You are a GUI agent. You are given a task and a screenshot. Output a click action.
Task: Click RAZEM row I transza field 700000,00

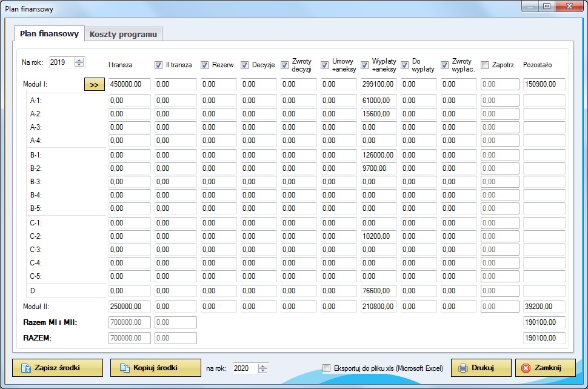coord(129,338)
